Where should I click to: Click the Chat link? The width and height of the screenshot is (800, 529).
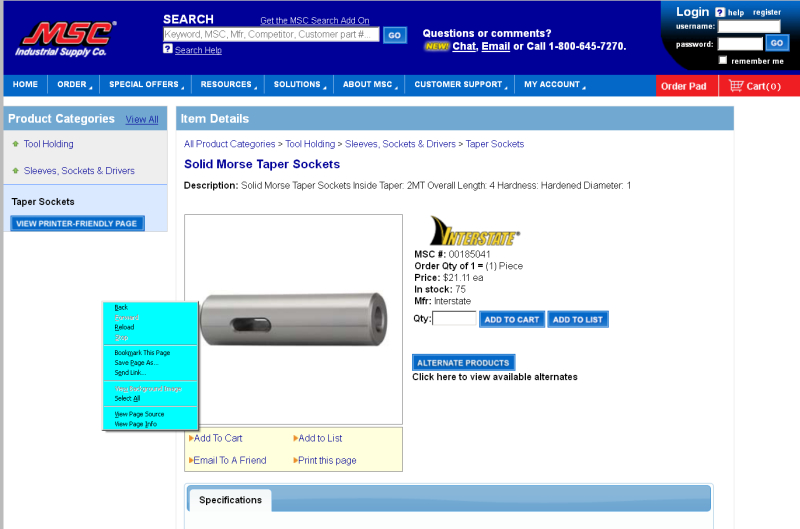[464, 46]
